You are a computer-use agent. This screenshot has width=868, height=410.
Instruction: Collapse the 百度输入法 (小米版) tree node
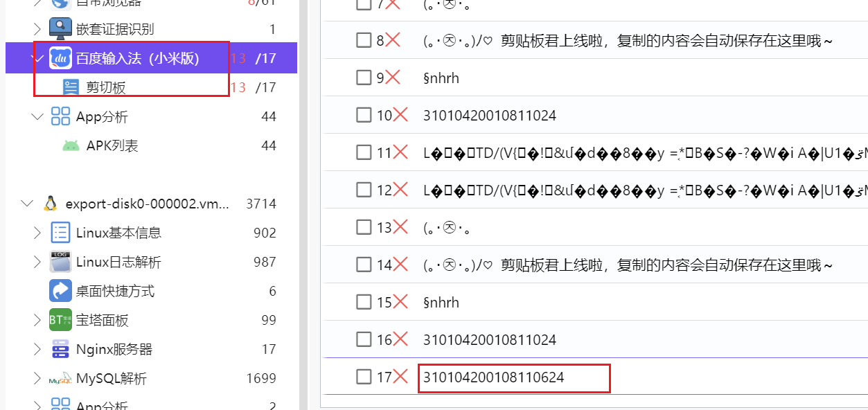[37, 58]
